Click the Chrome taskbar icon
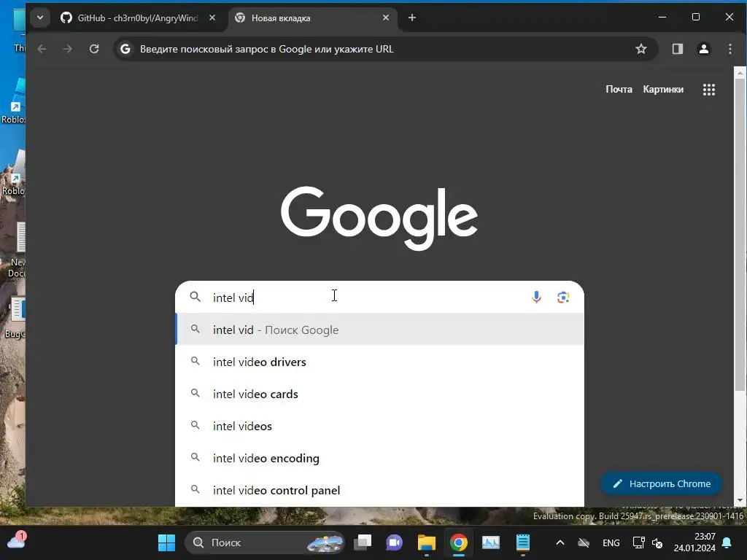This screenshot has height=560, width=747. pyautogui.click(x=459, y=542)
